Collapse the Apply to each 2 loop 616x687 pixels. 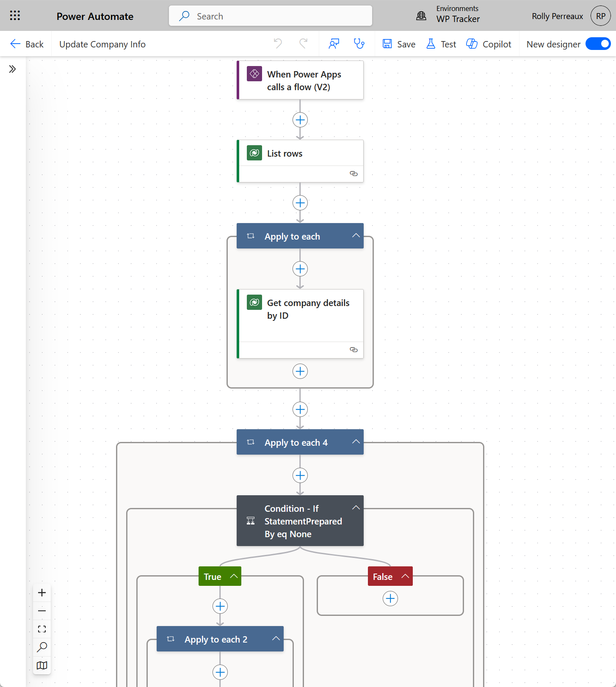pyautogui.click(x=276, y=639)
